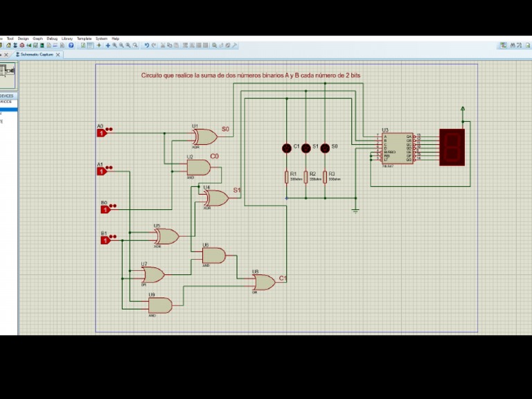
Task: Click the Cut scissors icon in toolbar
Action: pyautogui.click(x=163, y=46)
